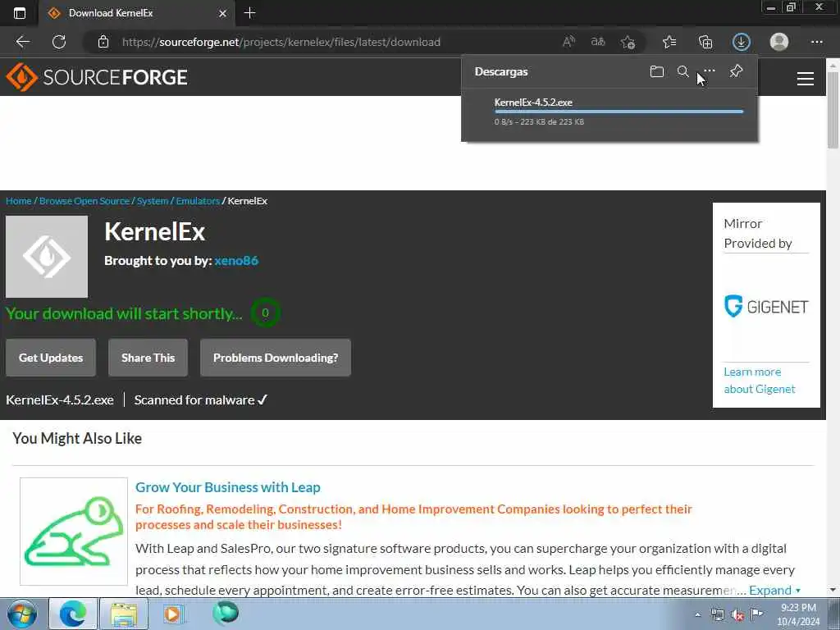Open Microsoft Edge from the taskbar
This screenshot has height=630, width=840.
(73, 614)
